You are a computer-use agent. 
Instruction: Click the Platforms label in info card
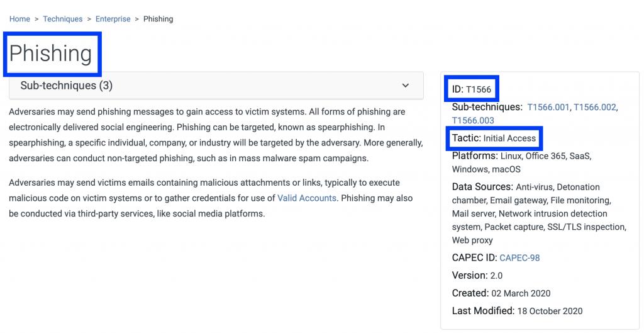475,156
